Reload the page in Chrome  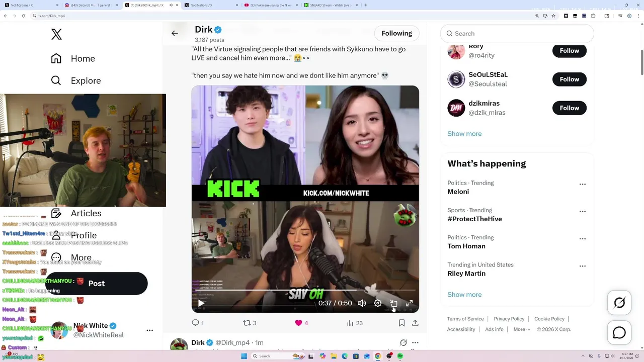click(23, 16)
